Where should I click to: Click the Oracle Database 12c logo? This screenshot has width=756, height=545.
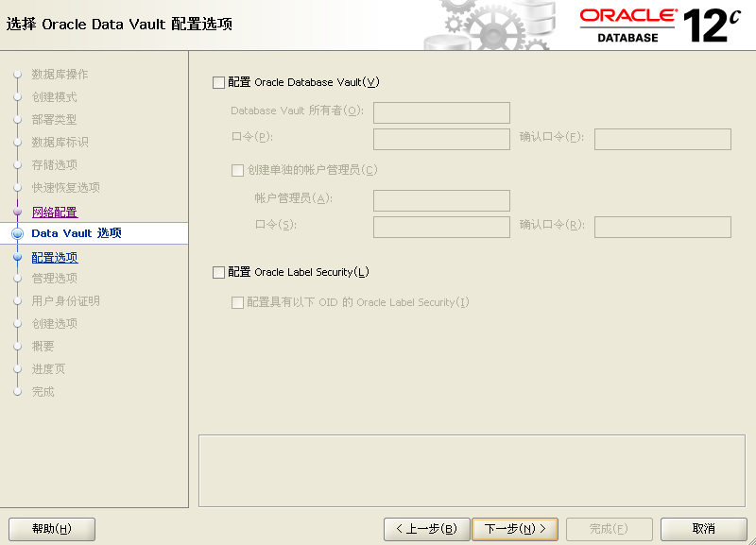[660, 26]
